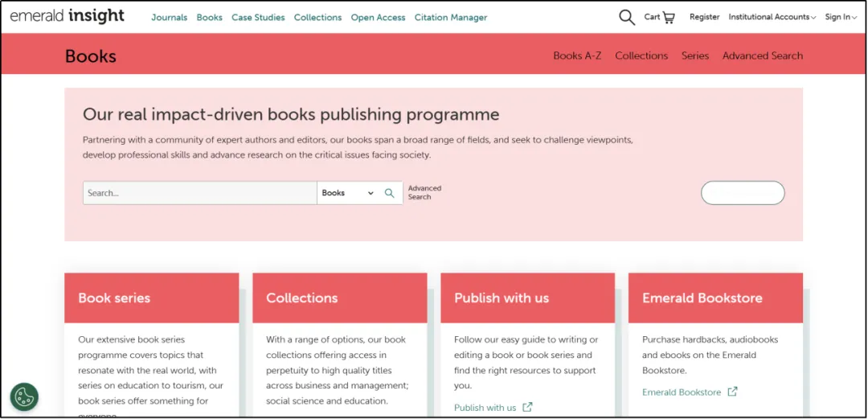This screenshot has height=419, width=868.
Task: Focus the Search... input field
Action: [200, 193]
